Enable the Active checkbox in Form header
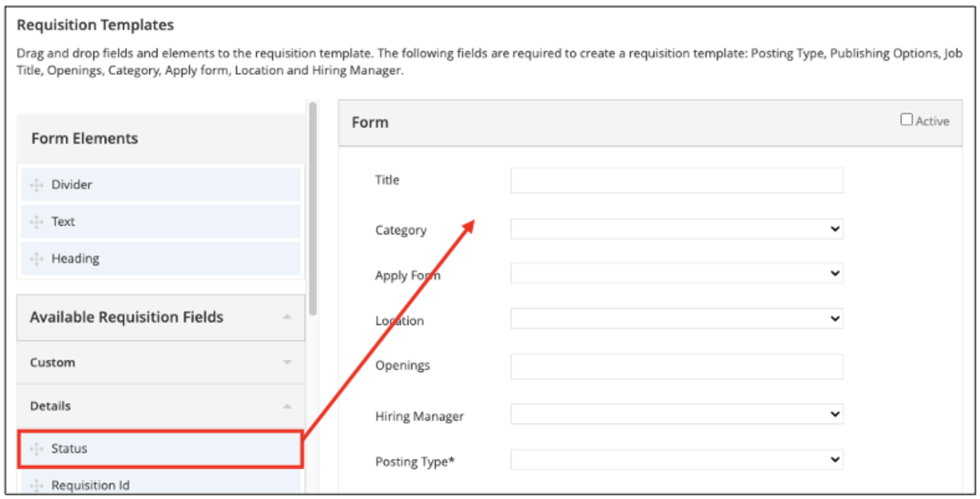 (907, 119)
